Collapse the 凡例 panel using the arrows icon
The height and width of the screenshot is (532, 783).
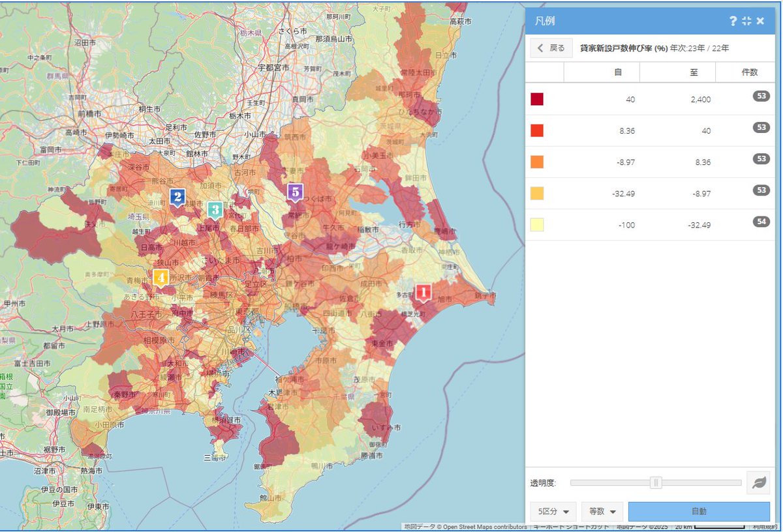(x=746, y=21)
